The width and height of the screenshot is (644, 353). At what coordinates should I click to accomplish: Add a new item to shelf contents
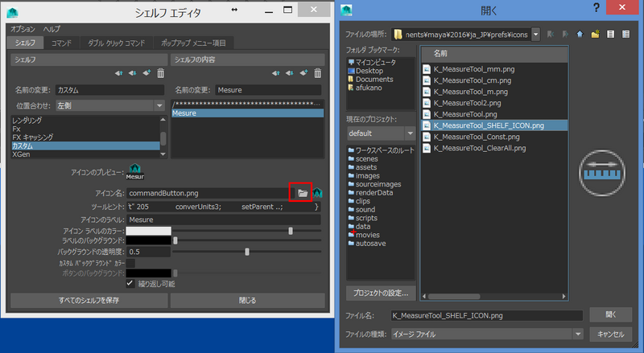coord(303,73)
